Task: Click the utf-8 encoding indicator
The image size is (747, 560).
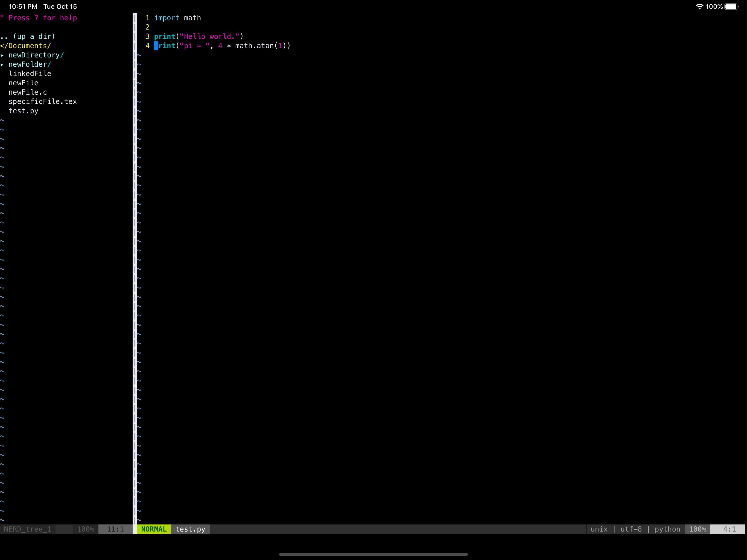Action: [x=631, y=529]
